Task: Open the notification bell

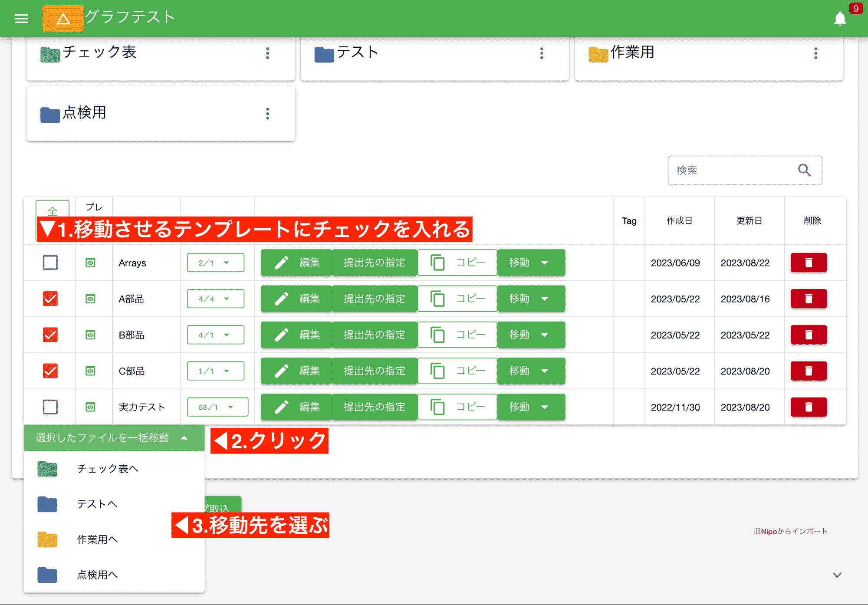Action: click(840, 19)
